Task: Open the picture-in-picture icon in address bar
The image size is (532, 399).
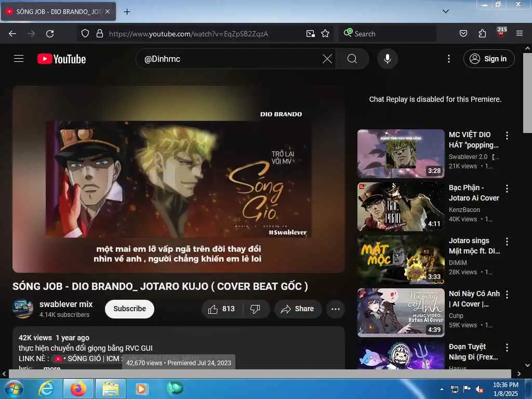Action: click(311, 33)
